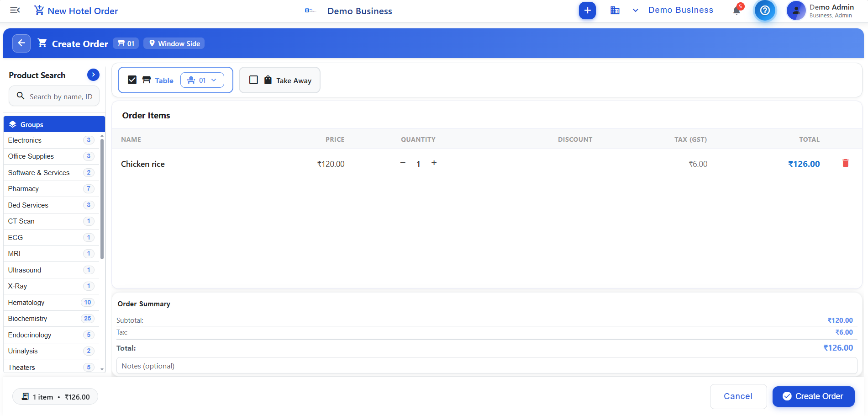
Task: Open the help question-mark icon
Action: 765,11
